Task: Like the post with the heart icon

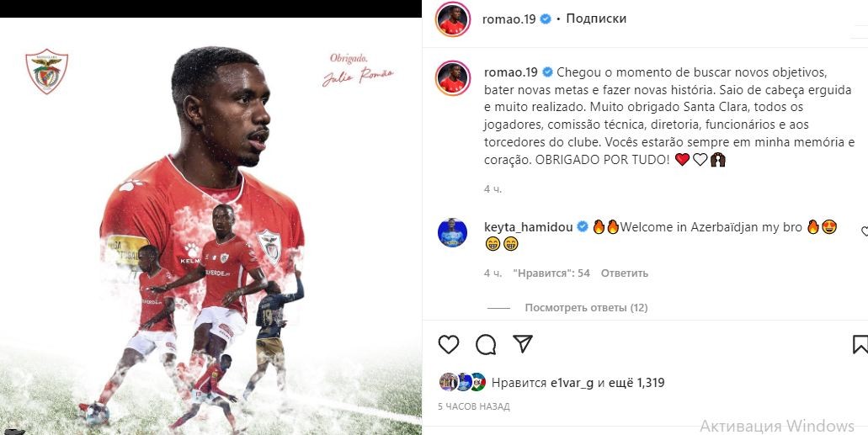Action: 449,344
